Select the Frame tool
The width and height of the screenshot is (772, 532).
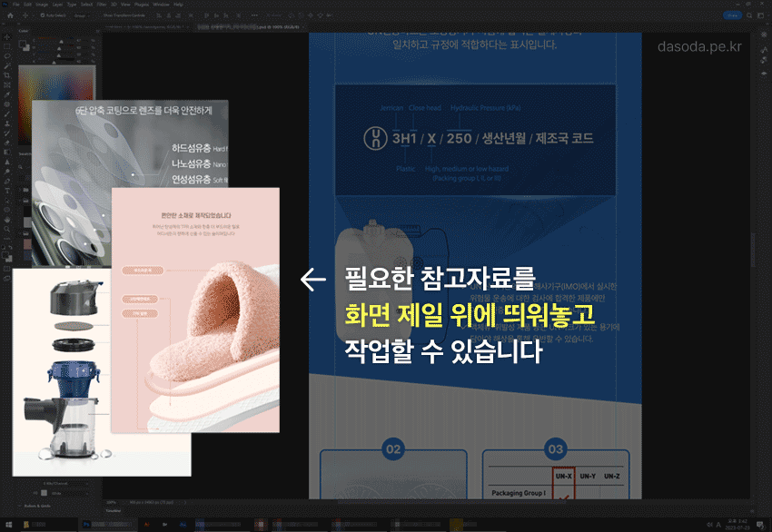7,85
